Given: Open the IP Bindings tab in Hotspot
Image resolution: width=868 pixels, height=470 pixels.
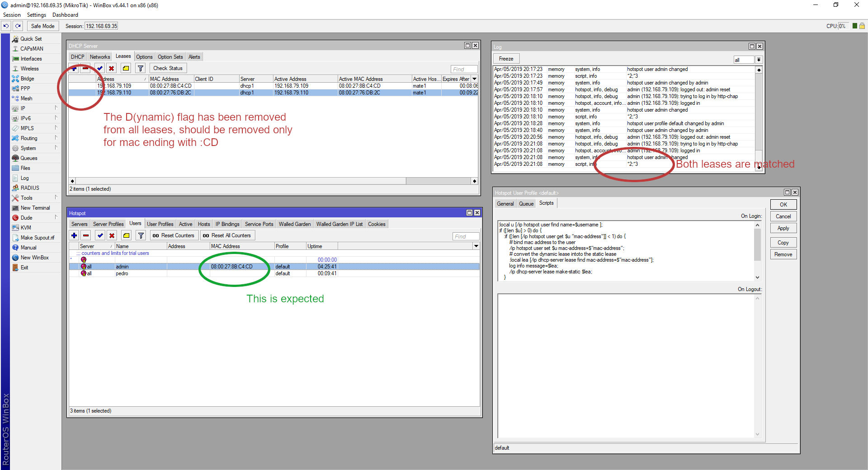Looking at the screenshot, I should (x=227, y=224).
